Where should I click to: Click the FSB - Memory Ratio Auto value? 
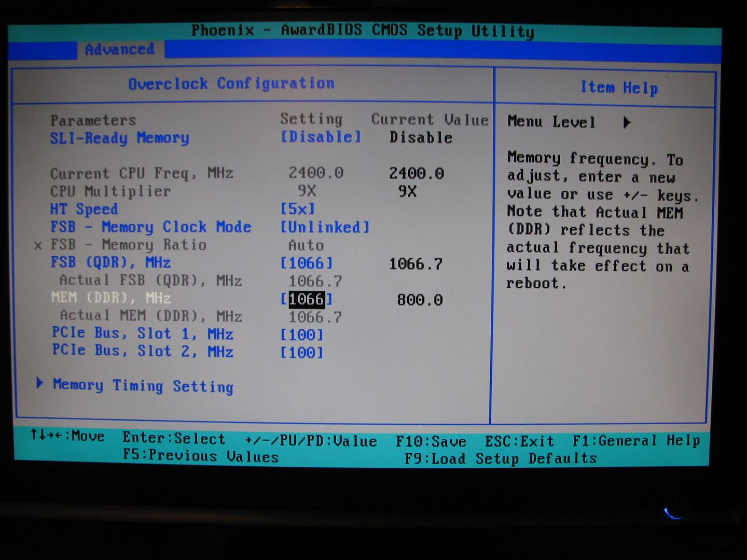tap(306, 245)
